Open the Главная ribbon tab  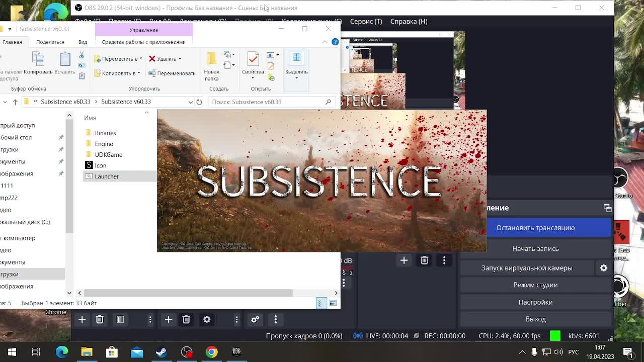pos(12,42)
